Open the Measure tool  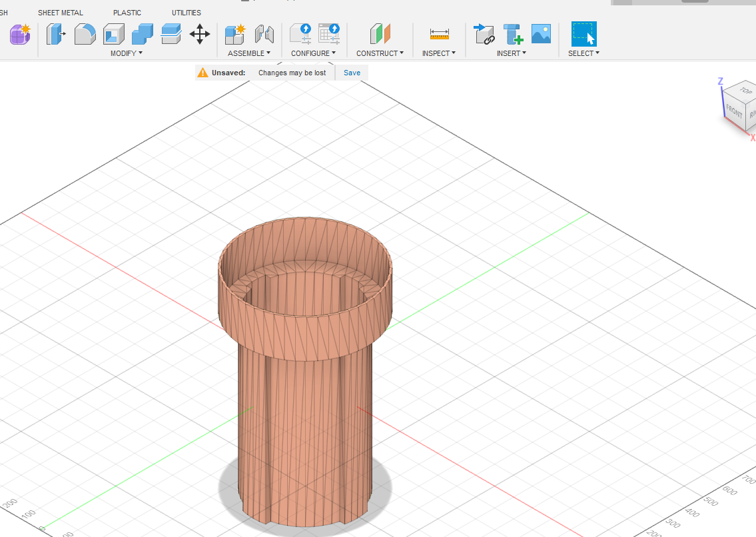(x=439, y=34)
